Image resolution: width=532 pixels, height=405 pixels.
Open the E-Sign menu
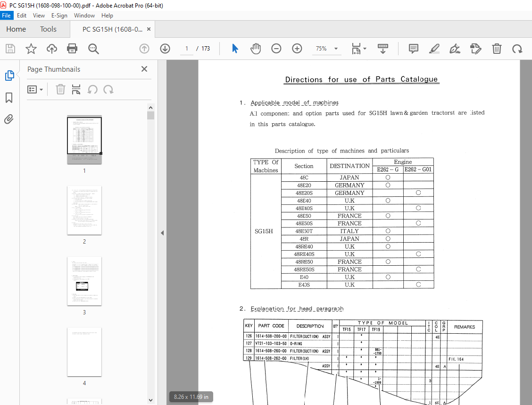59,15
